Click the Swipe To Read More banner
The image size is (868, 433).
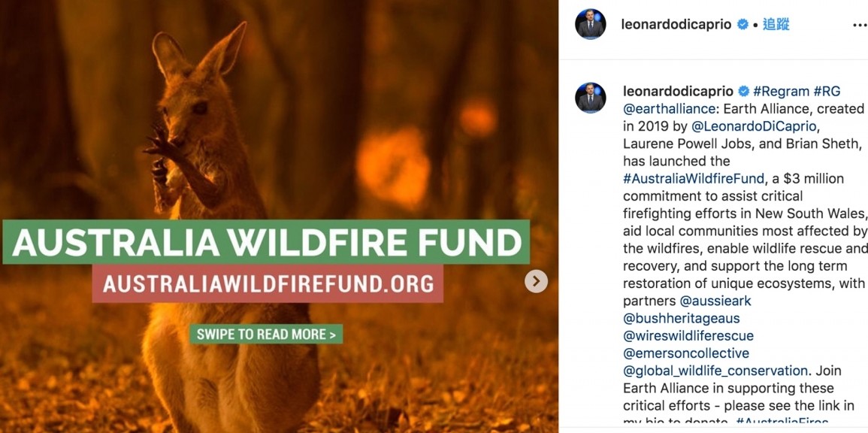tap(266, 334)
